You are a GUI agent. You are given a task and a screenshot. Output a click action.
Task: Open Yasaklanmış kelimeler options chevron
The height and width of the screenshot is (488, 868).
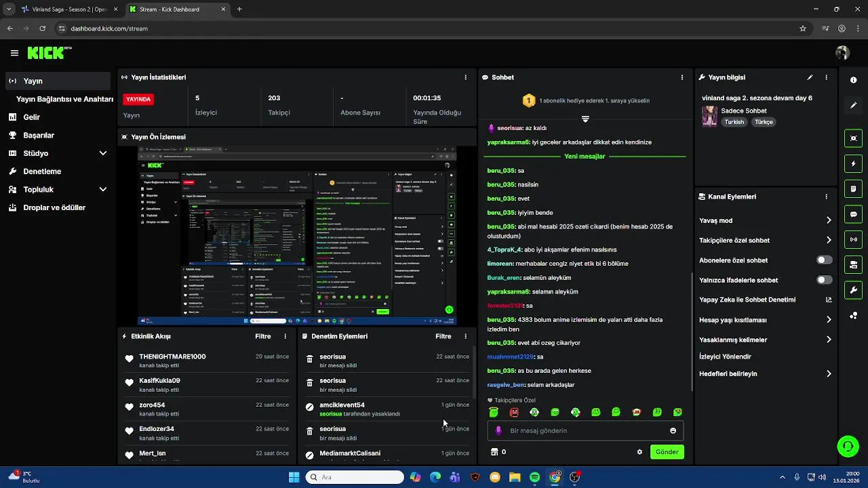tap(829, 340)
